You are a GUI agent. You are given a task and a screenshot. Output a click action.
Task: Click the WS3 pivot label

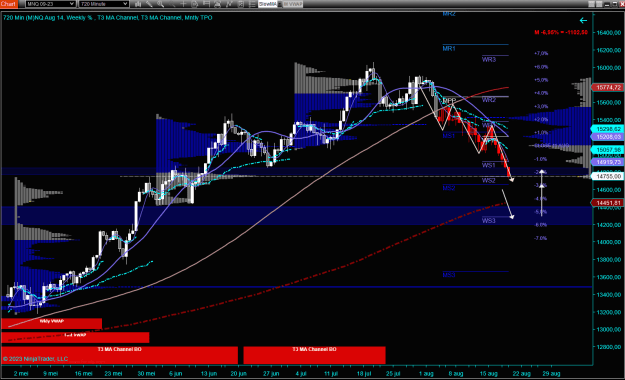(x=488, y=221)
